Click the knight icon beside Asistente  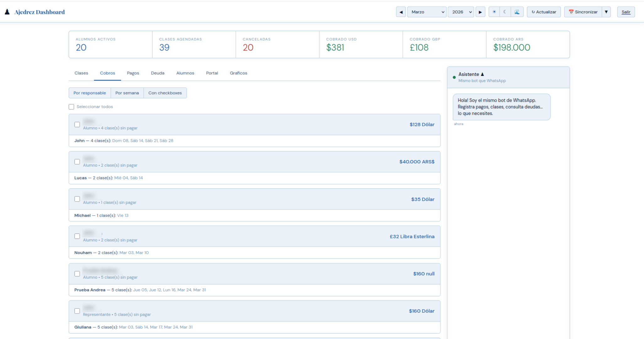482,74
